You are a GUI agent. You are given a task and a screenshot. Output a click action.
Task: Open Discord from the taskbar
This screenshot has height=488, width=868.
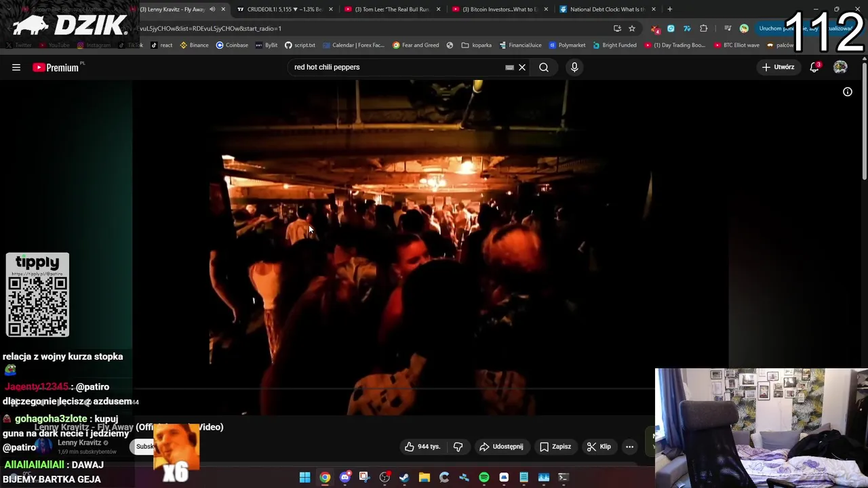click(344, 477)
